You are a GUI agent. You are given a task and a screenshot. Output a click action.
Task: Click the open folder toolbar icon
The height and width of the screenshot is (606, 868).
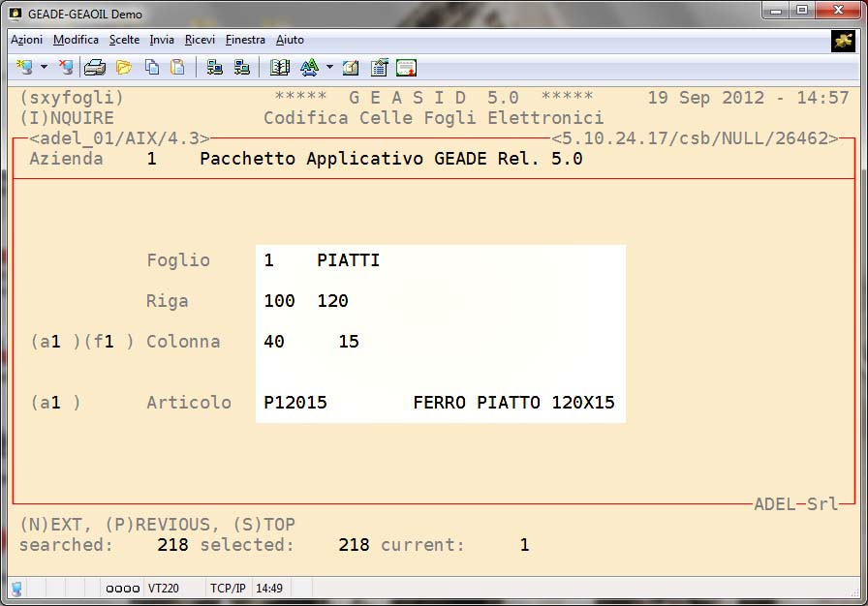(x=124, y=68)
